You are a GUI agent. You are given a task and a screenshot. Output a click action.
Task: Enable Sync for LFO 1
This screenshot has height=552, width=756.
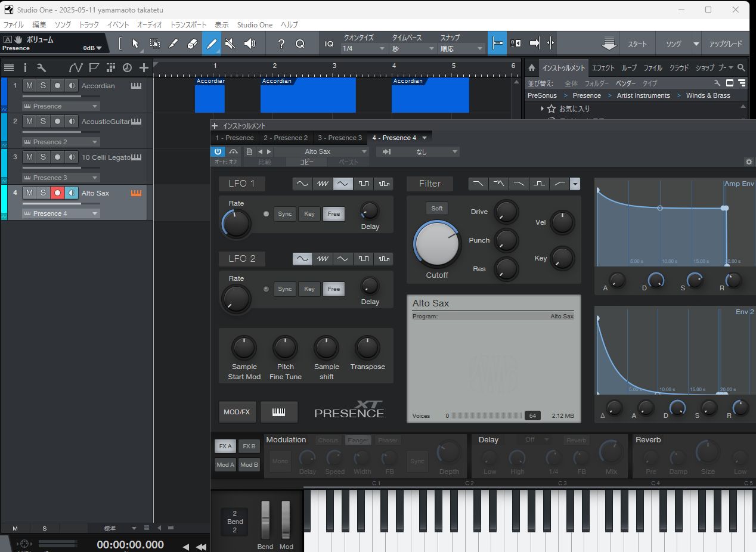click(285, 214)
